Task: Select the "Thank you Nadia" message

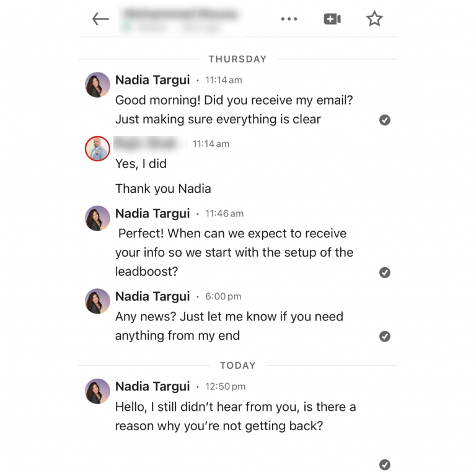Action: (x=163, y=188)
